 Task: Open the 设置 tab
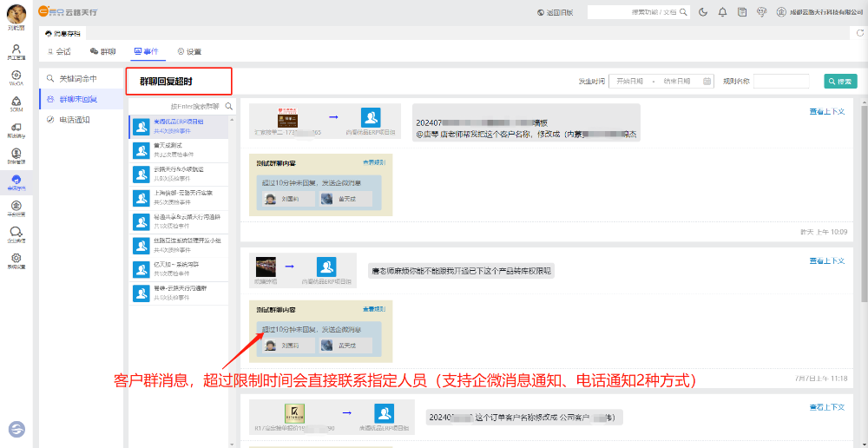(x=189, y=51)
